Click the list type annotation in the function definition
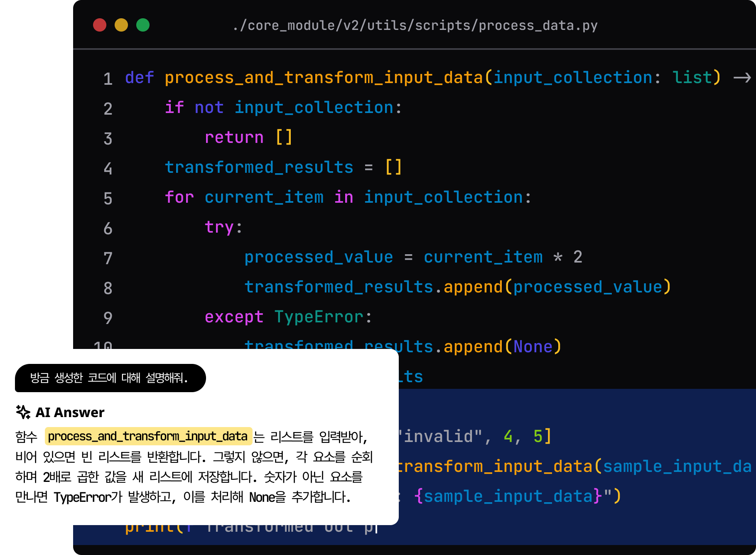Viewport: 756px width, 555px height. pos(693,77)
